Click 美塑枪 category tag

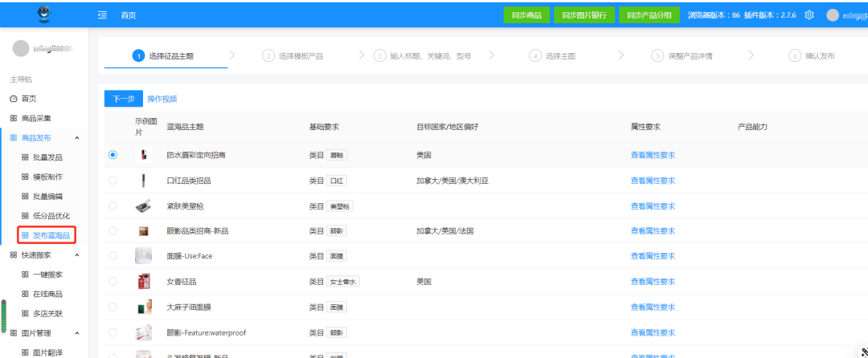click(340, 206)
